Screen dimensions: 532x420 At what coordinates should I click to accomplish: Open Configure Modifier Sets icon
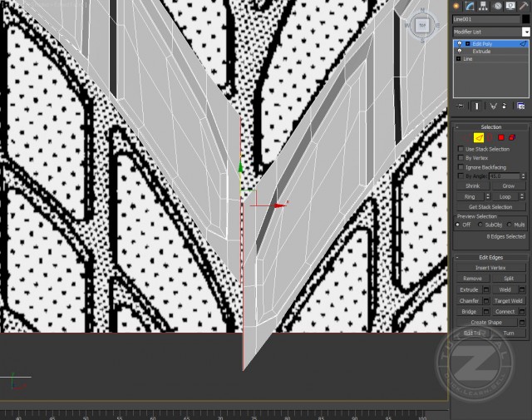coord(520,106)
